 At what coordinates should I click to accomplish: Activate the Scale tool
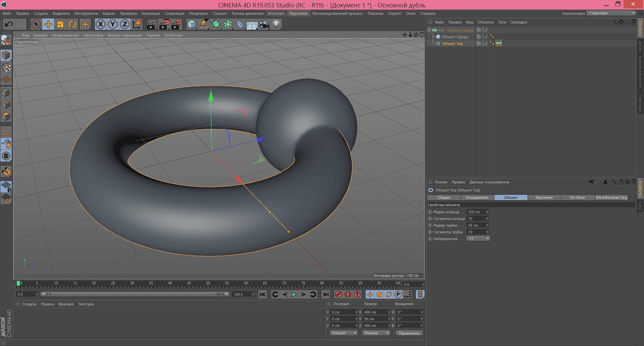60,24
